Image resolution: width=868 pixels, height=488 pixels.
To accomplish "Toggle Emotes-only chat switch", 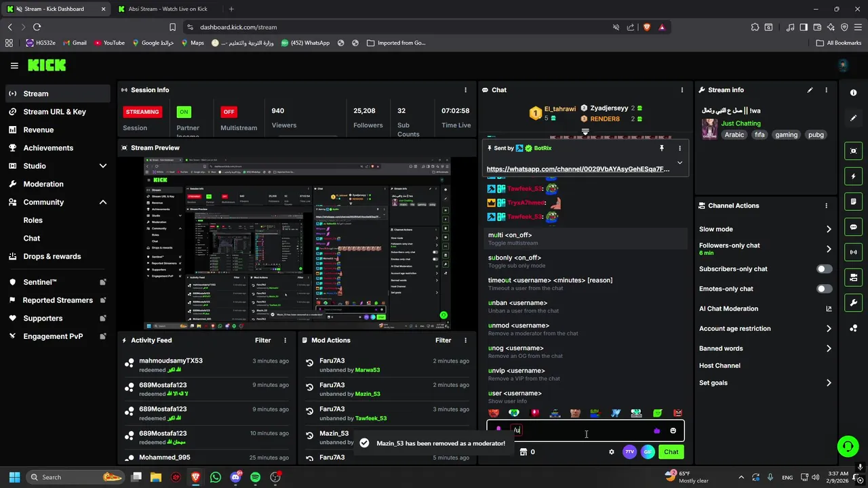I will 824,289.
